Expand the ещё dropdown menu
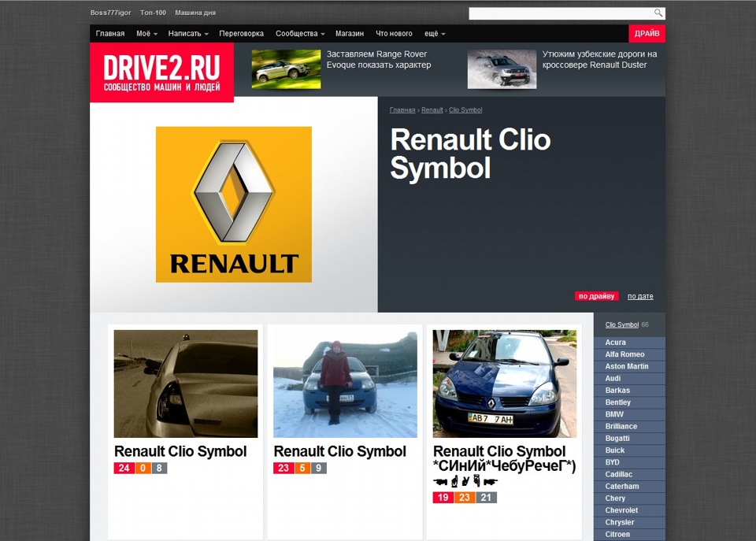 pyautogui.click(x=435, y=34)
